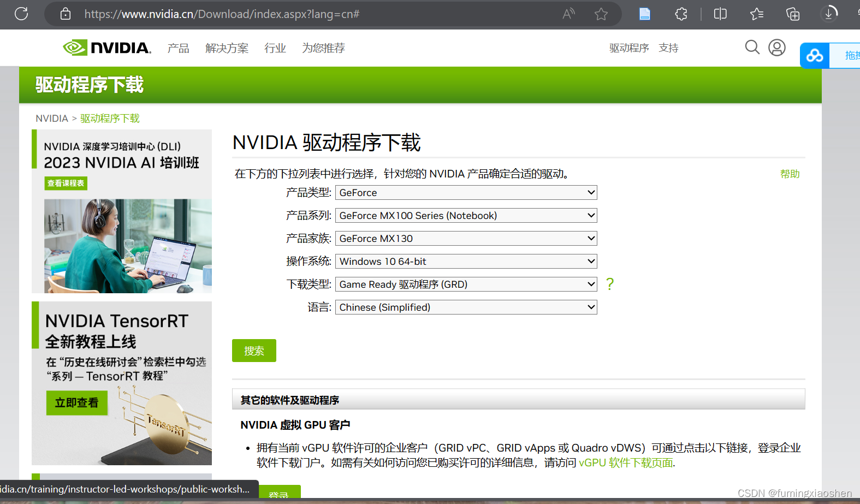The height and width of the screenshot is (504, 860).
Task: Open 解决方案 menu
Action: pos(227,48)
